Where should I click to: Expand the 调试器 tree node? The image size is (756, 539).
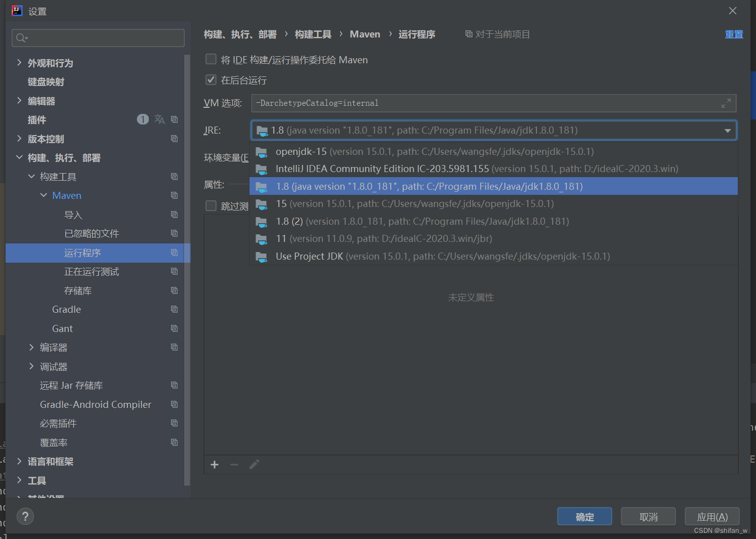click(x=31, y=366)
